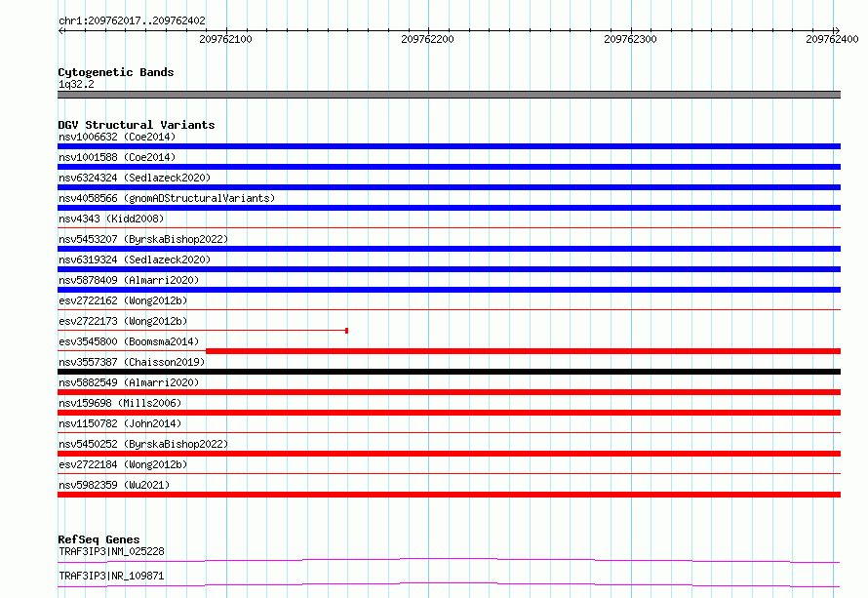Click the nsv1006632 (Coe2014) variant label
The width and height of the screenshot is (868, 598).
[x=117, y=137]
